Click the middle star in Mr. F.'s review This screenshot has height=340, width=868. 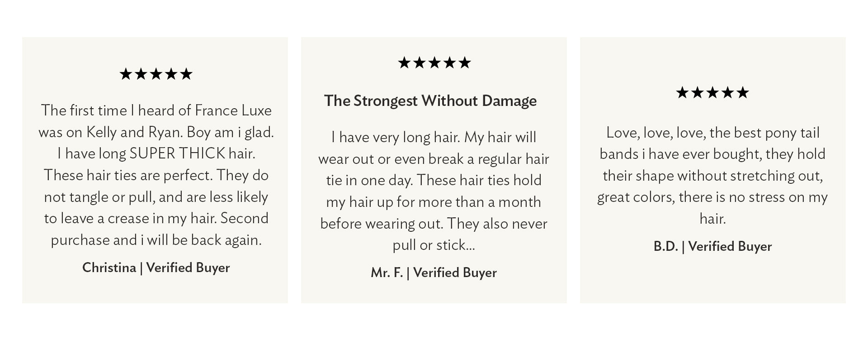tap(434, 63)
